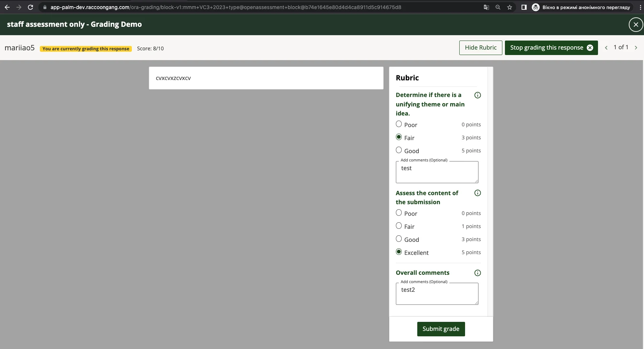Click the overall comments field containing test2
The height and width of the screenshot is (349, 644).
437,294
